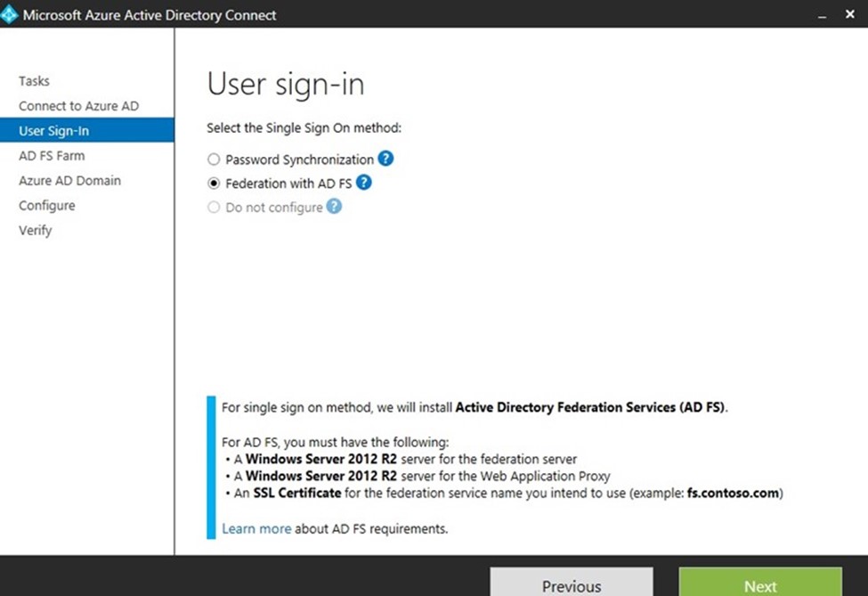868x596 pixels.
Task: Open help for Do not configure
Action: [334, 207]
